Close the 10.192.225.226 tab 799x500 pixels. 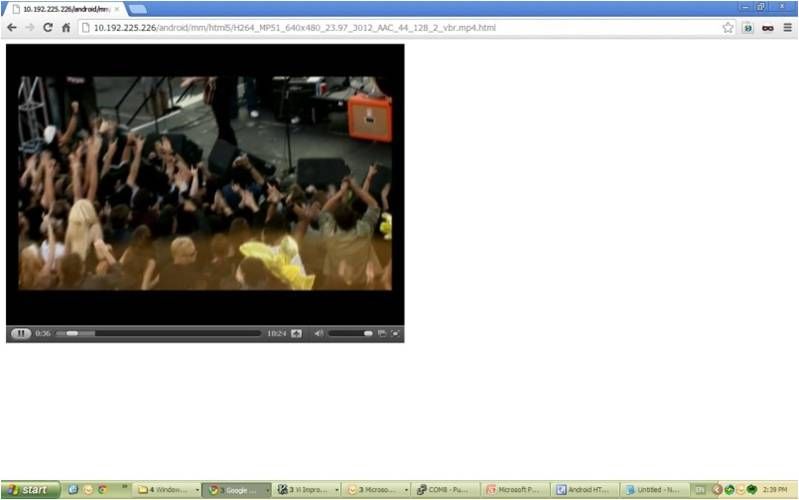[117, 9]
